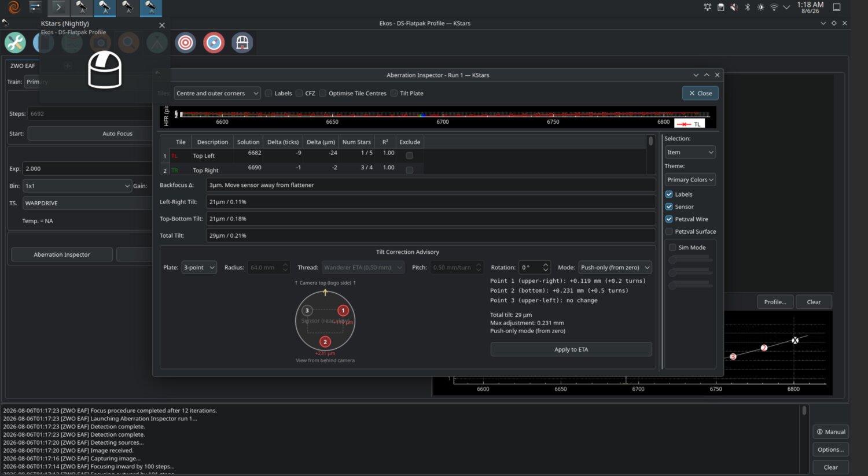Open the screen brightness tray icon
The height and width of the screenshot is (476, 868).
click(760, 8)
